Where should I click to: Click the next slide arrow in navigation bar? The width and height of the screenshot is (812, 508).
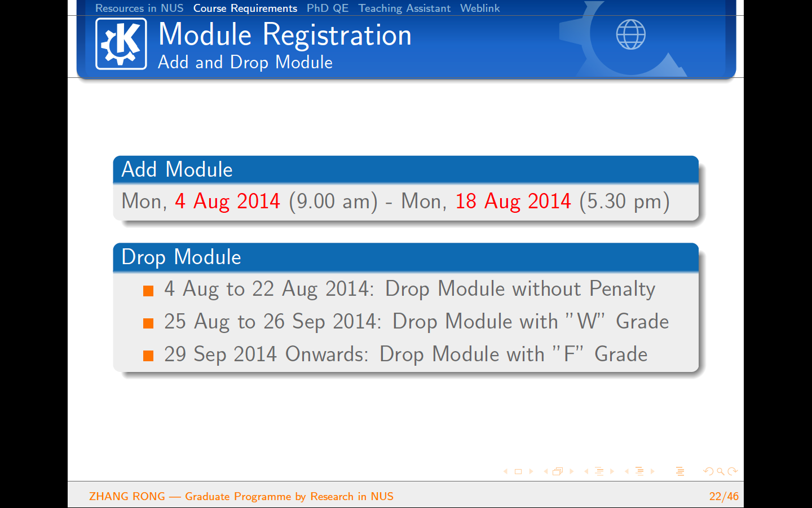[531, 471]
